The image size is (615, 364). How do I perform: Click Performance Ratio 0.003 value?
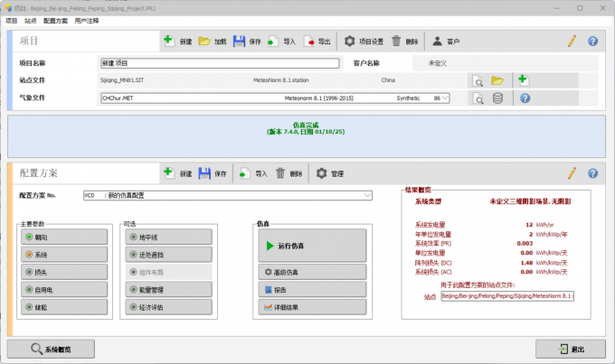click(525, 243)
